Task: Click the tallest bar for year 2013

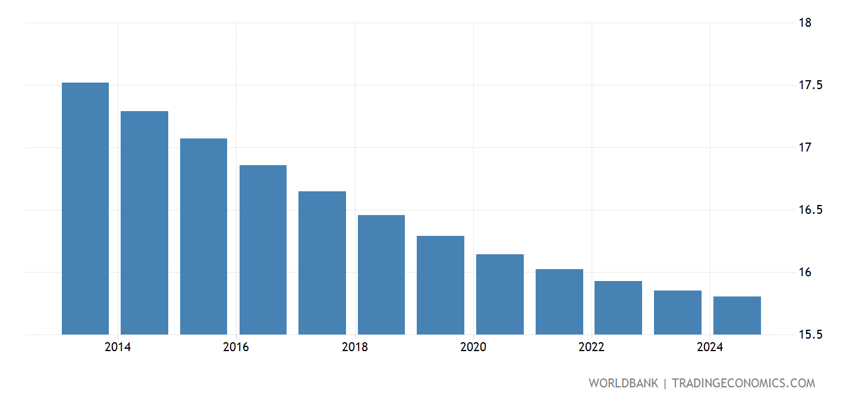Action: (x=85, y=208)
